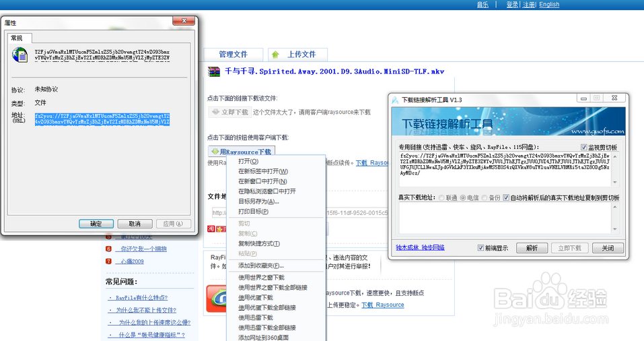Toggle the 自动将解析后的真实下载地址复制到剪切板 checkbox
The height and width of the screenshot is (341, 644).
pos(506,197)
